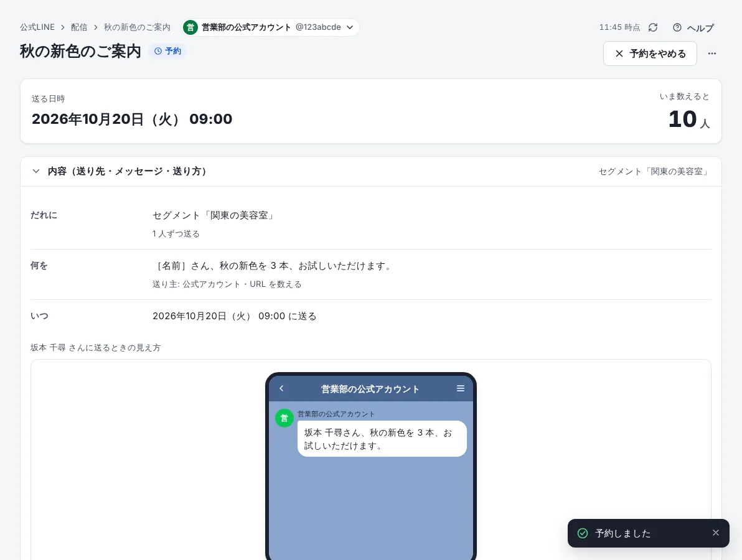
Task: Click the refresh icon beside 11:45 時点
Action: (x=653, y=27)
